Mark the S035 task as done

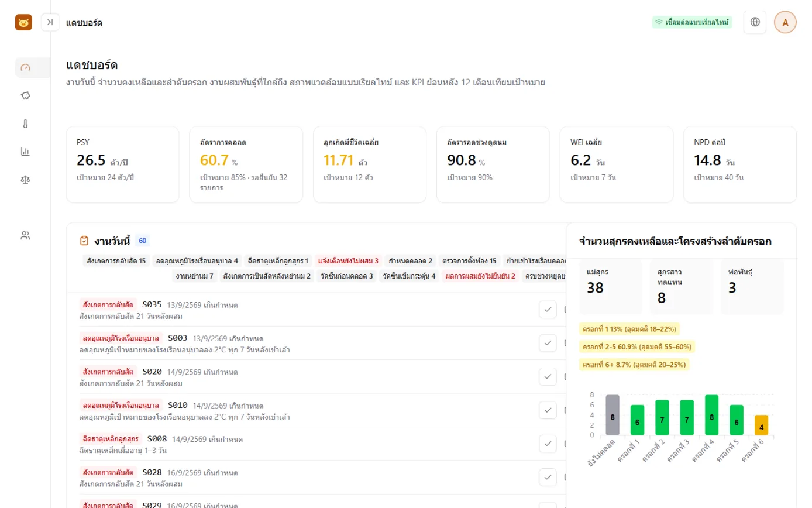(548, 310)
